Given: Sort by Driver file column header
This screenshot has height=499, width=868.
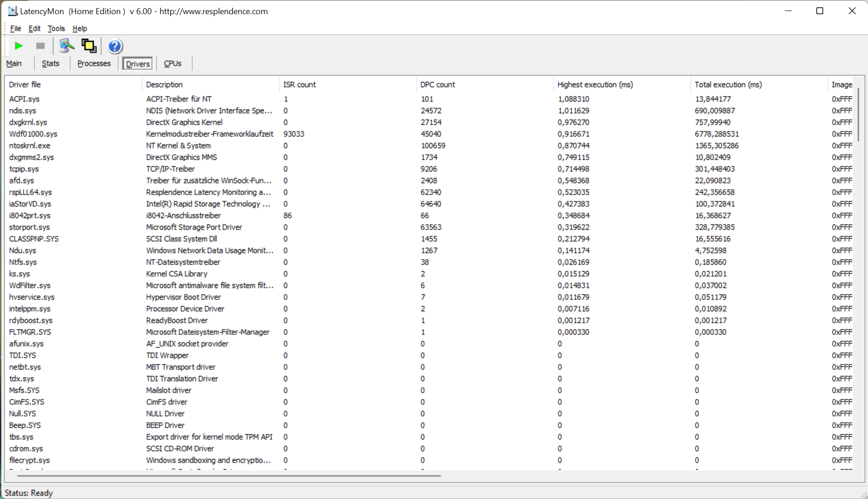Looking at the screenshot, I should (x=74, y=85).
